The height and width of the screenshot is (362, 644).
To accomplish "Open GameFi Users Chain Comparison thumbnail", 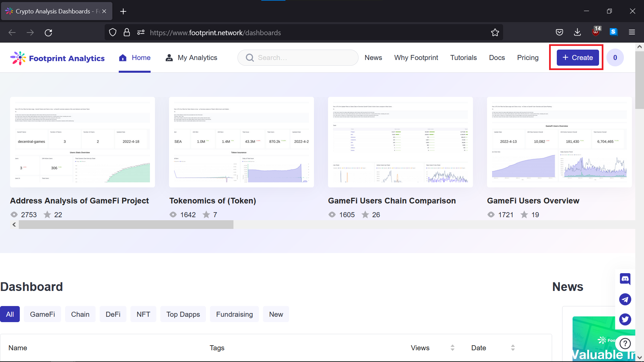I will (400, 142).
